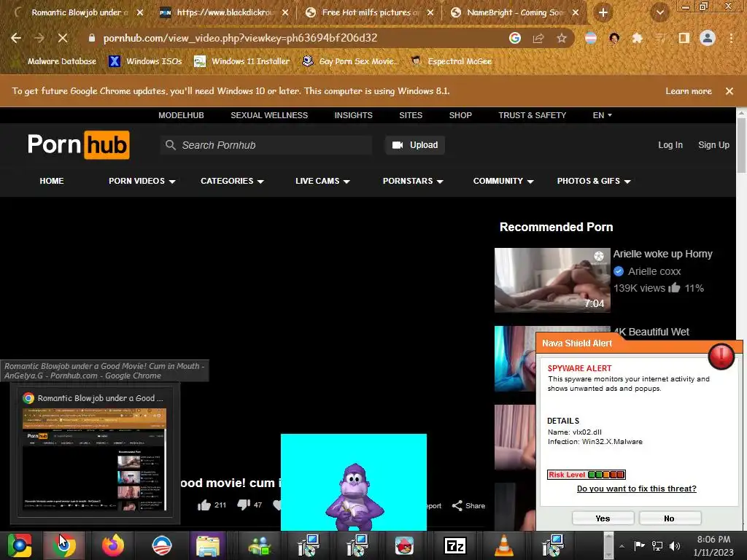Open the network tray icon
747x560 pixels.
coord(657,545)
